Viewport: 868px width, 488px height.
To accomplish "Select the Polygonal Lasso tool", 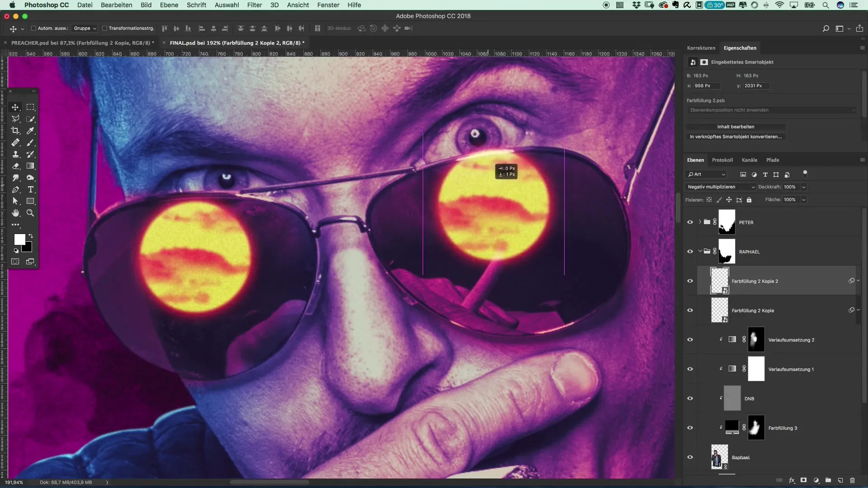I will point(15,119).
